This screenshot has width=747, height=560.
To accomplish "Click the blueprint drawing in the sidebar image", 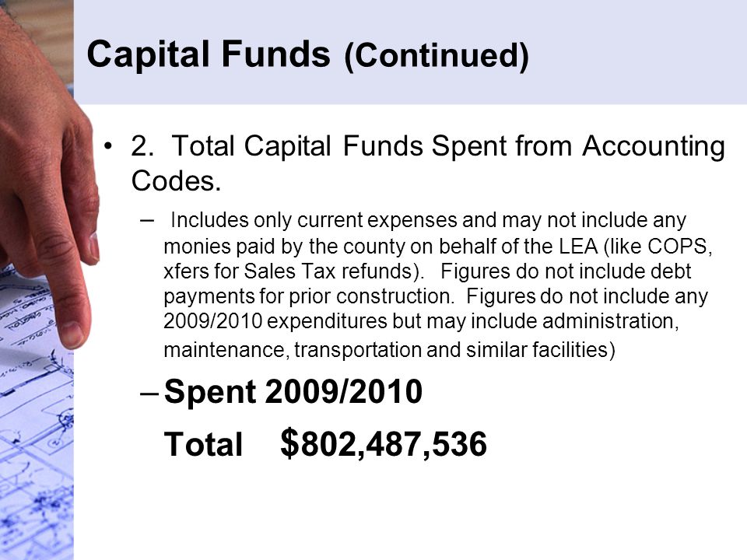I will (36, 429).
